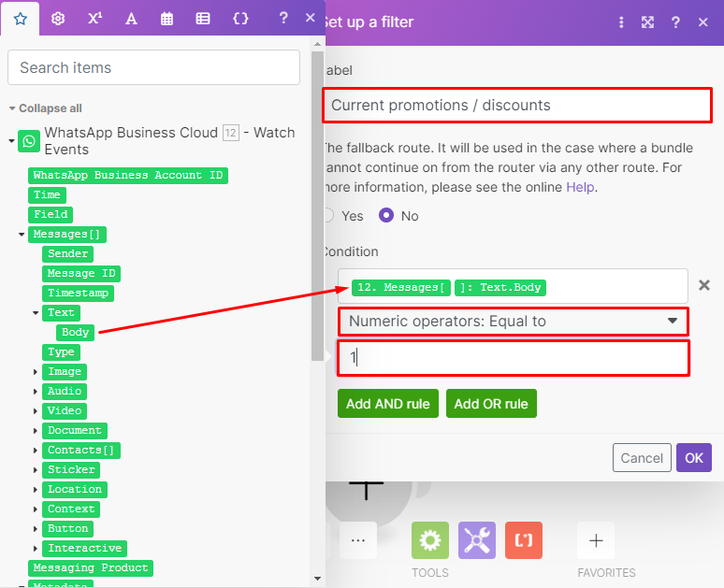
Task: Open date and time functions tab
Action: coord(167,19)
